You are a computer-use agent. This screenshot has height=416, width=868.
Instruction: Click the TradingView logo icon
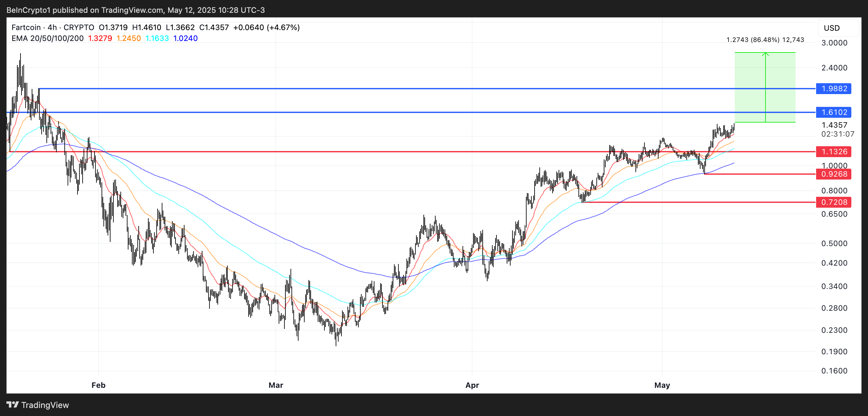[x=12, y=404]
